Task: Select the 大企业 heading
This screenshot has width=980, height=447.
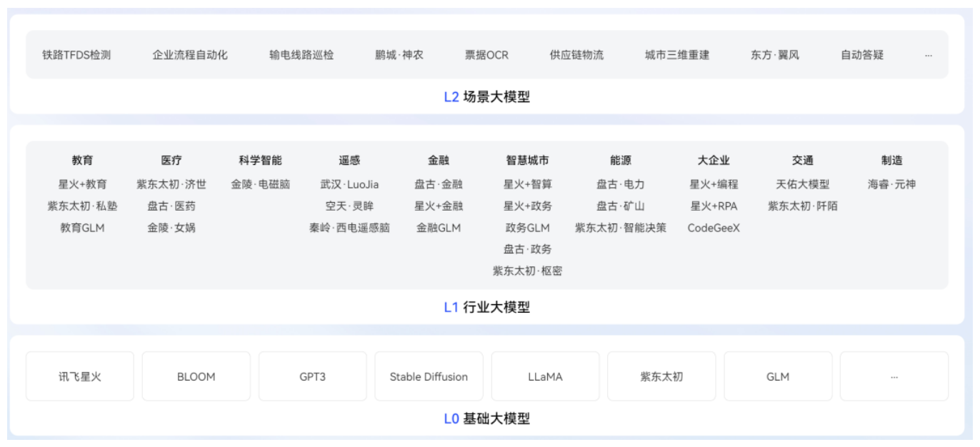Action: tap(714, 161)
